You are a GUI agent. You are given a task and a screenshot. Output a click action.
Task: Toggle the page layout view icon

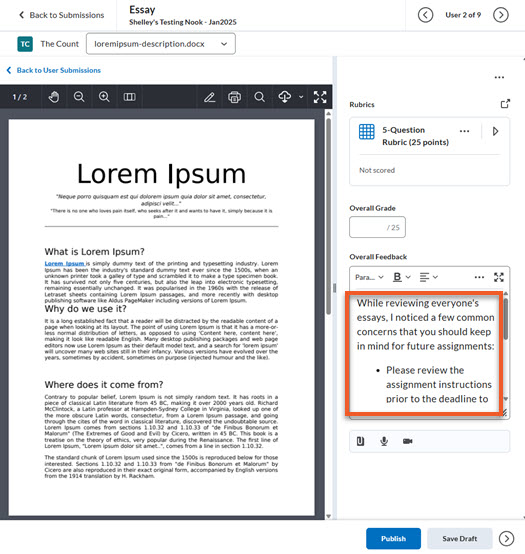[x=129, y=97]
